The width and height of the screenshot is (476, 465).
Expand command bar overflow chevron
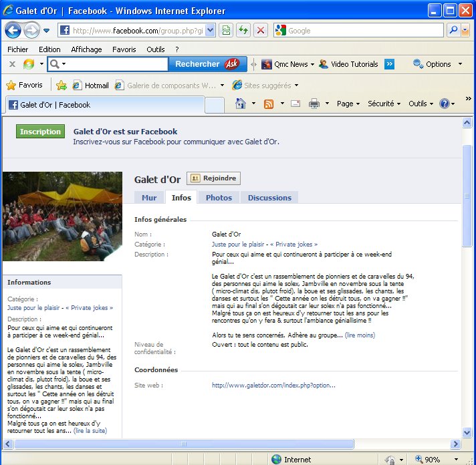[x=469, y=99]
